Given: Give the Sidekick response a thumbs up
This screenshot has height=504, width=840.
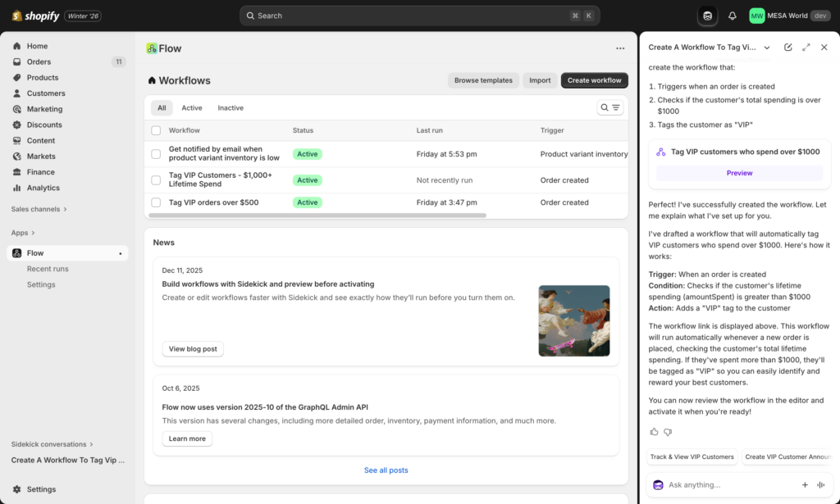Looking at the screenshot, I should 654,432.
